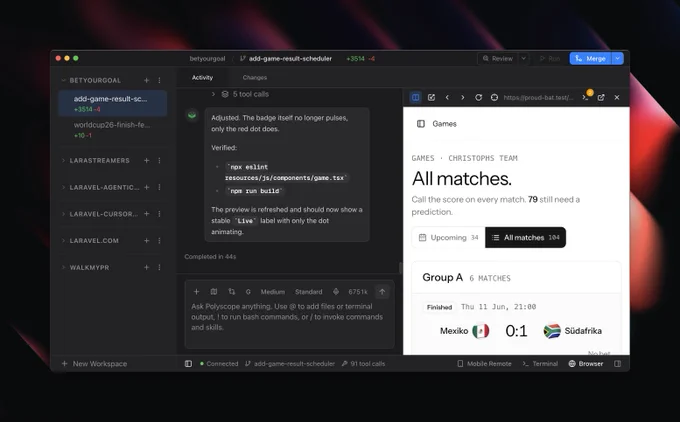Toggle the Browser panel in status bar
The width and height of the screenshot is (680, 422).
(586, 364)
